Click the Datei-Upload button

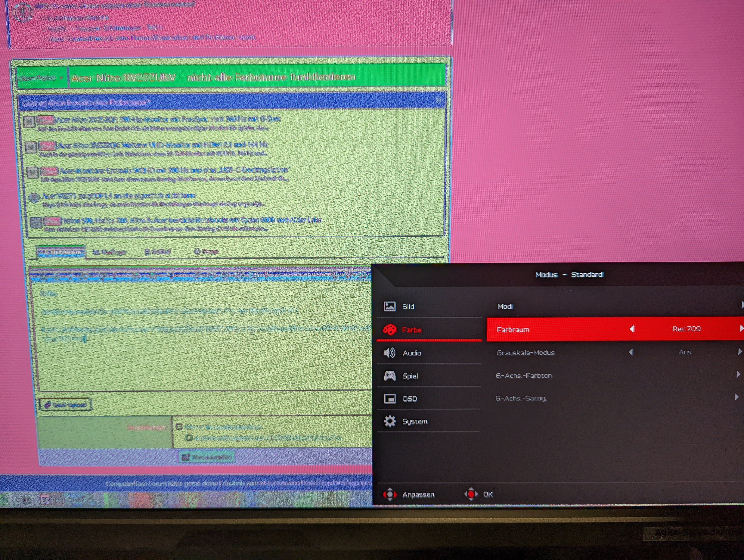pyautogui.click(x=66, y=405)
